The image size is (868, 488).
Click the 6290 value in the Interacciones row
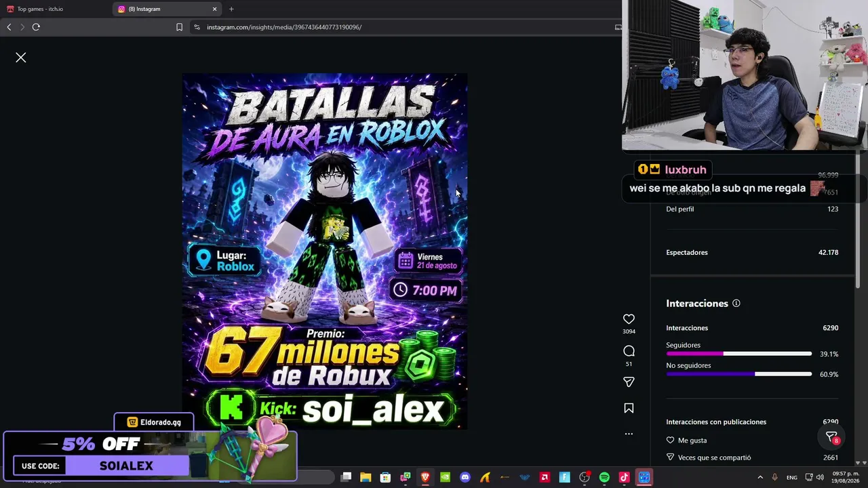pos(831,328)
